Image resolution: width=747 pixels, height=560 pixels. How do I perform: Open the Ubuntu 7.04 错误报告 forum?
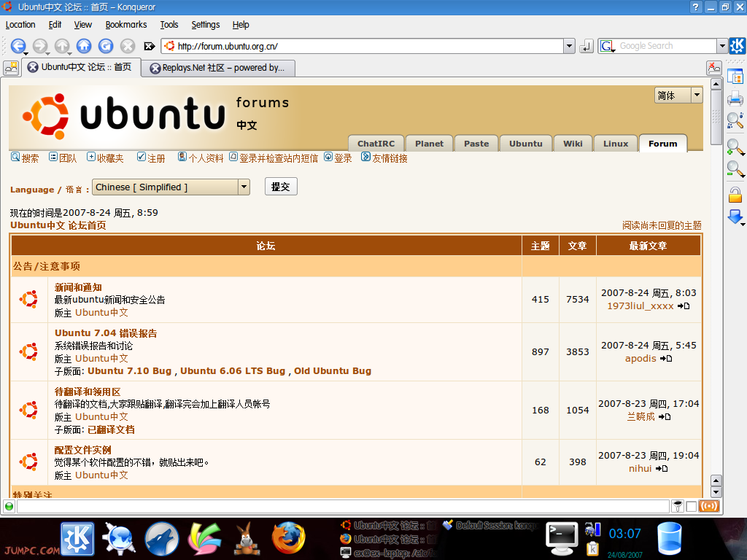tap(106, 333)
